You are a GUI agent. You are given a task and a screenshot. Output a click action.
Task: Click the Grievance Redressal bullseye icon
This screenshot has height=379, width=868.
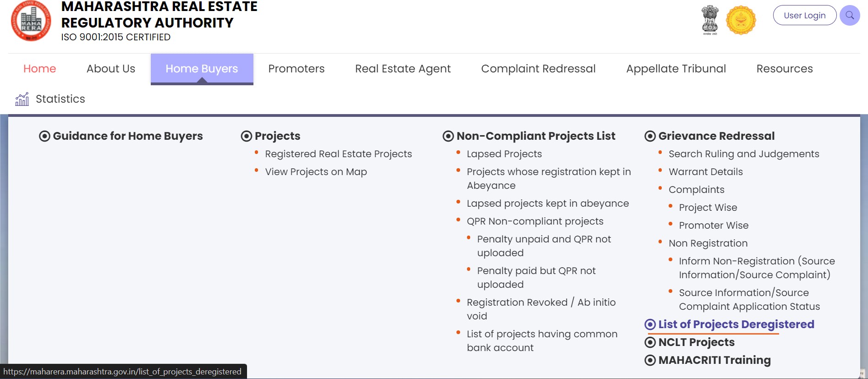(649, 136)
